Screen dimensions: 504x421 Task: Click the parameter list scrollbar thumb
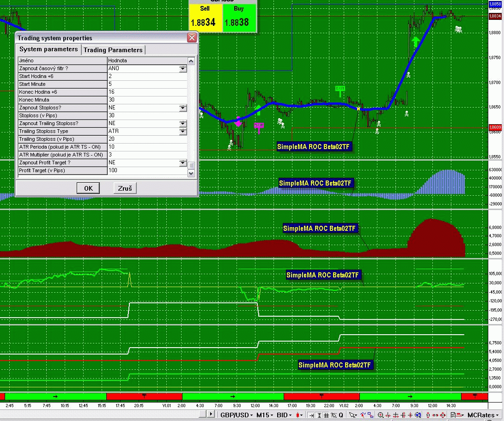tap(191, 165)
